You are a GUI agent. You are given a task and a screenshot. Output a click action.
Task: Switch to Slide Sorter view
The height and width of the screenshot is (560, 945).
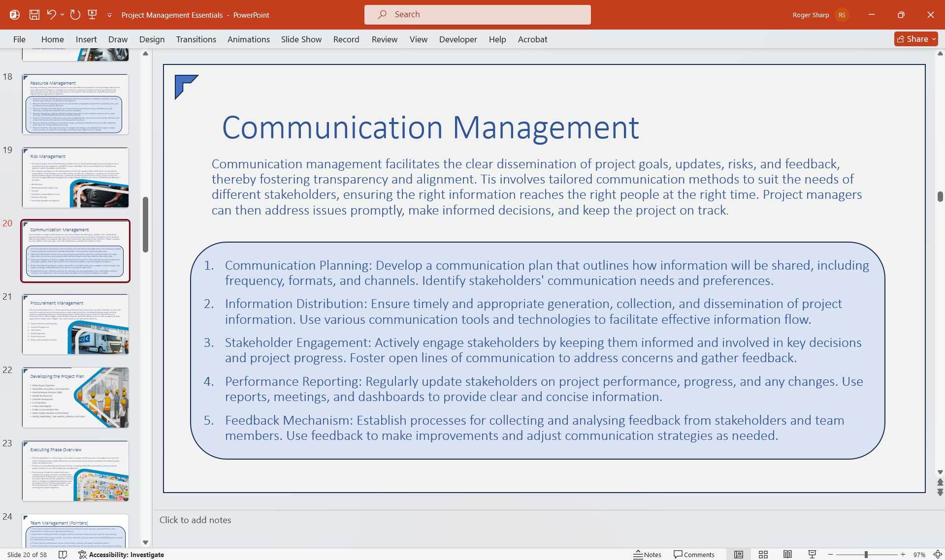click(x=763, y=554)
